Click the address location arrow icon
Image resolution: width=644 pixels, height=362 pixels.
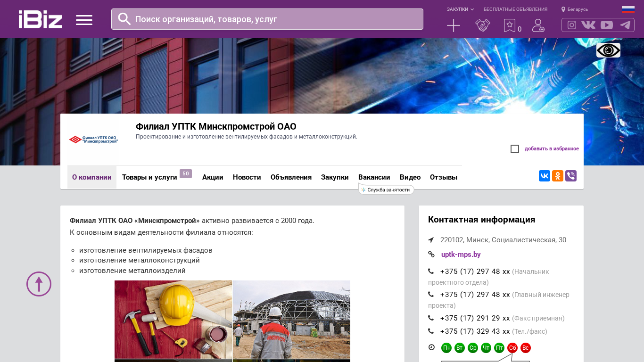[431, 240]
